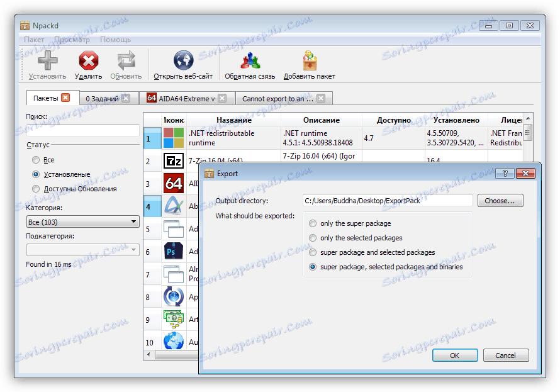The width and height of the screenshot is (560, 392).
Task: Sort by Название column header
Action: pyautogui.click(x=234, y=120)
